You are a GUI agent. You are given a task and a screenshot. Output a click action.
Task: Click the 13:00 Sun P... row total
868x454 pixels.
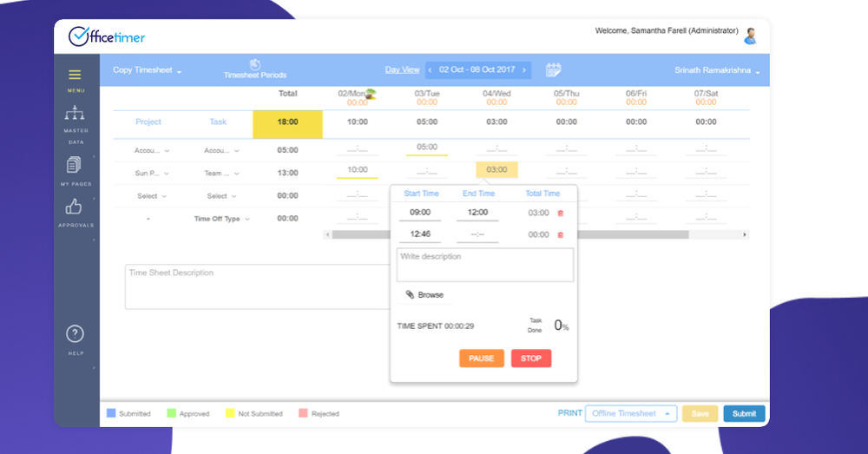(288, 174)
